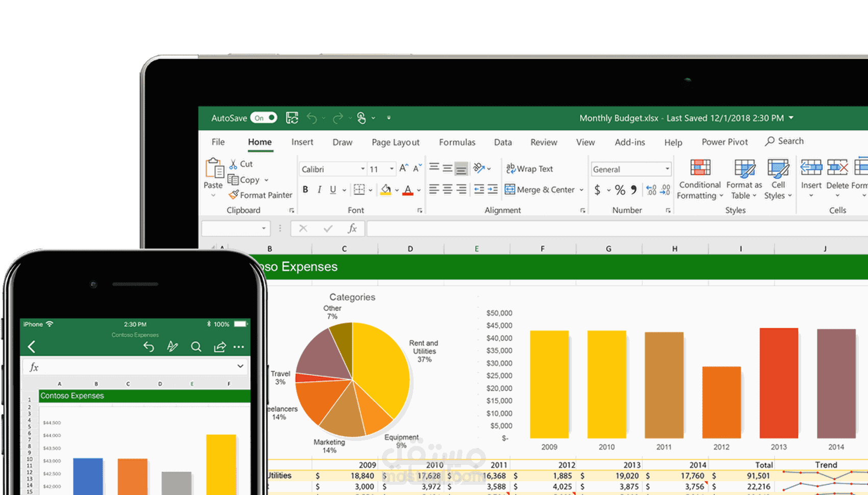868x495 pixels.
Task: Open the Review tab
Action: pyautogui.click(x=544, y=142)
